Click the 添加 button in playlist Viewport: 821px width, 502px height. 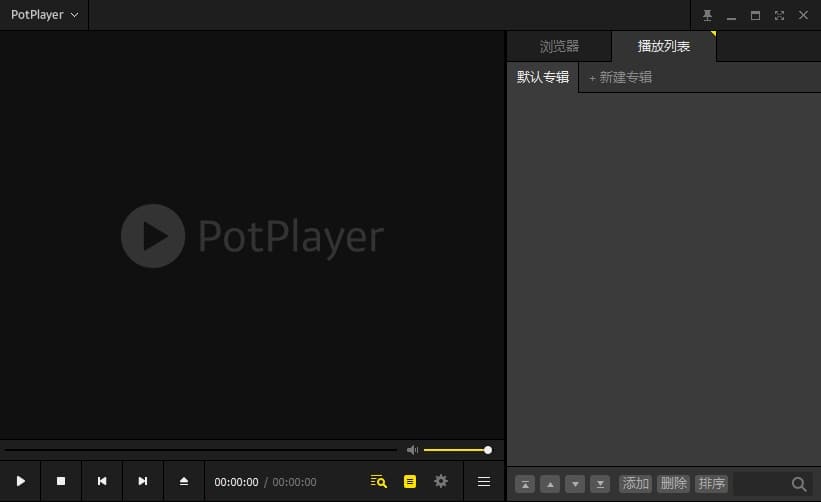636,484
